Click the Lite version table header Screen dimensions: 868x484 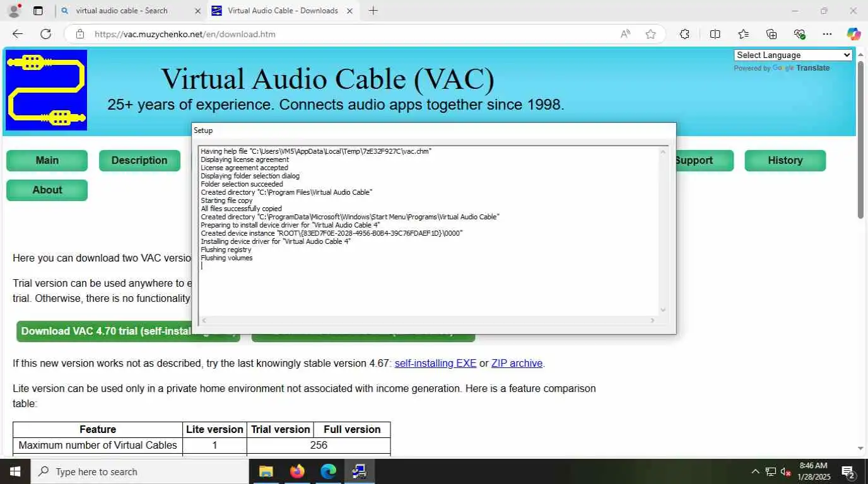(x=214, y=429)
